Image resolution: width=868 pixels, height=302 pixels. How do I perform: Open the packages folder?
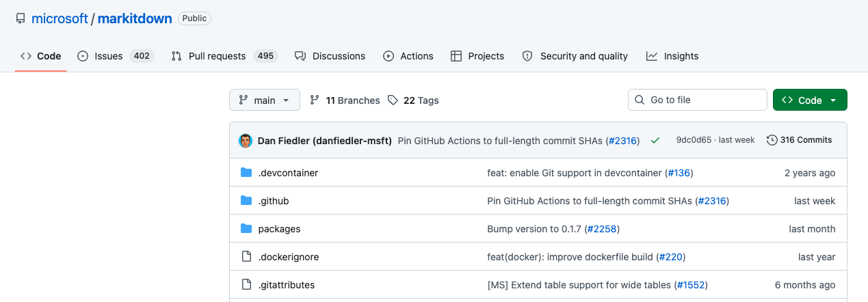tap(279, 229)
